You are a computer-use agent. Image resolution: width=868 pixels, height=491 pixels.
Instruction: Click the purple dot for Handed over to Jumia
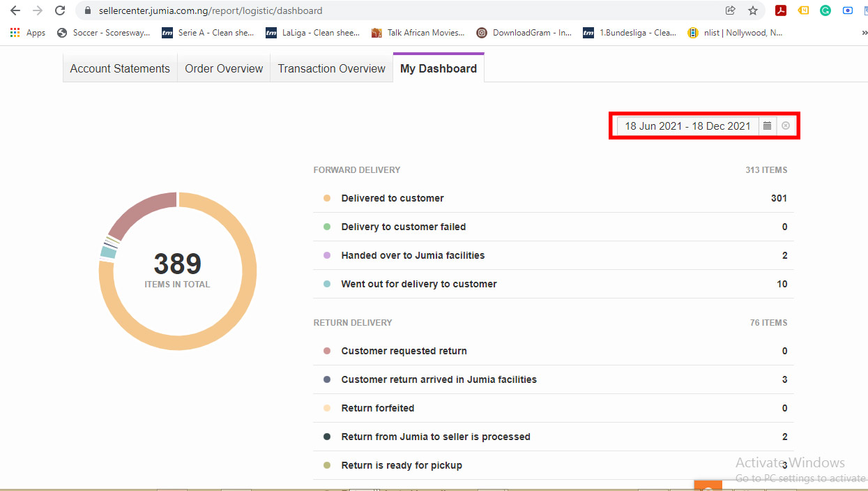point(327,255)
